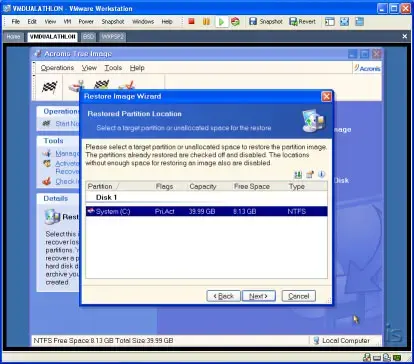This screenshot has width=414, height=364.
Task: Click Revert in the VMware toolbar
Action: pos(302,22)
